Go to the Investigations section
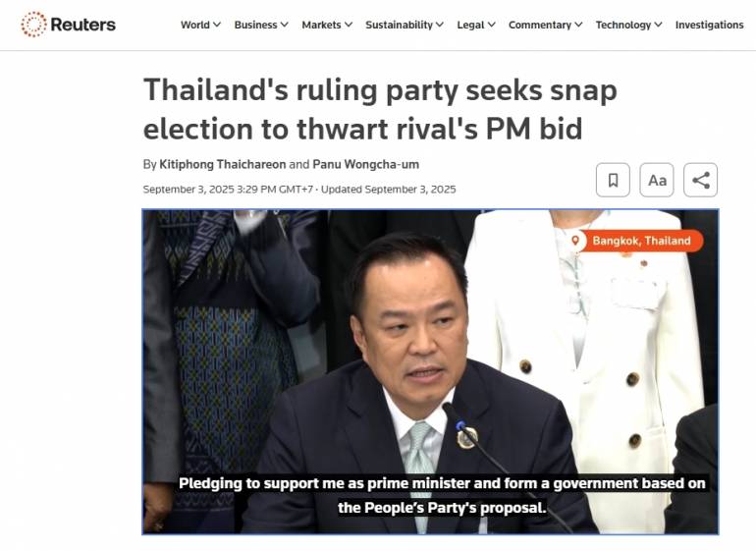Viewport: 756px width, 551px height. tap(709, 25)
